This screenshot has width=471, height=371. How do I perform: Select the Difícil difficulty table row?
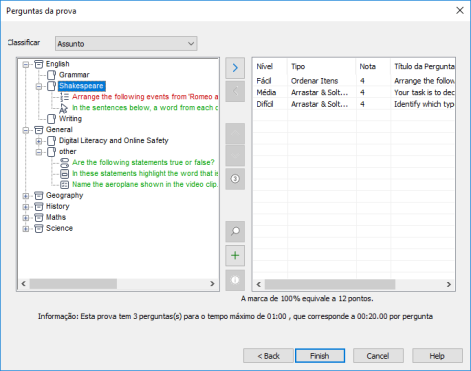point(354,104)
